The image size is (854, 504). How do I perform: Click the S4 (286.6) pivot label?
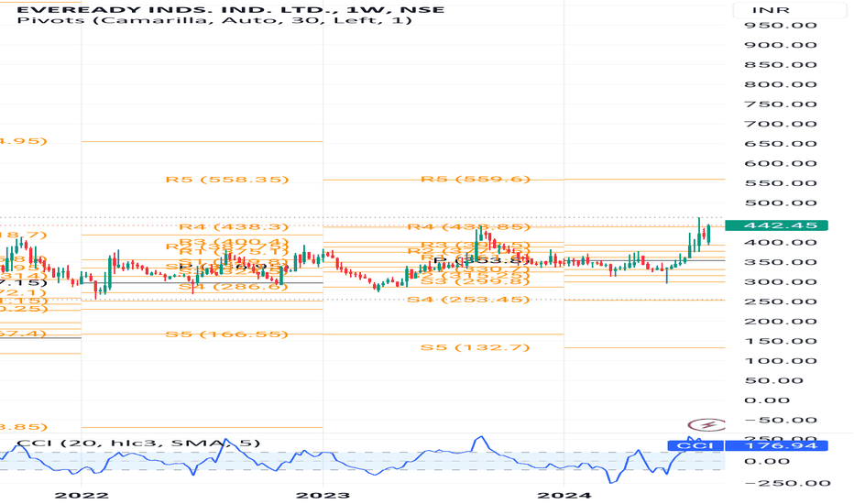[x=235, y=286]
